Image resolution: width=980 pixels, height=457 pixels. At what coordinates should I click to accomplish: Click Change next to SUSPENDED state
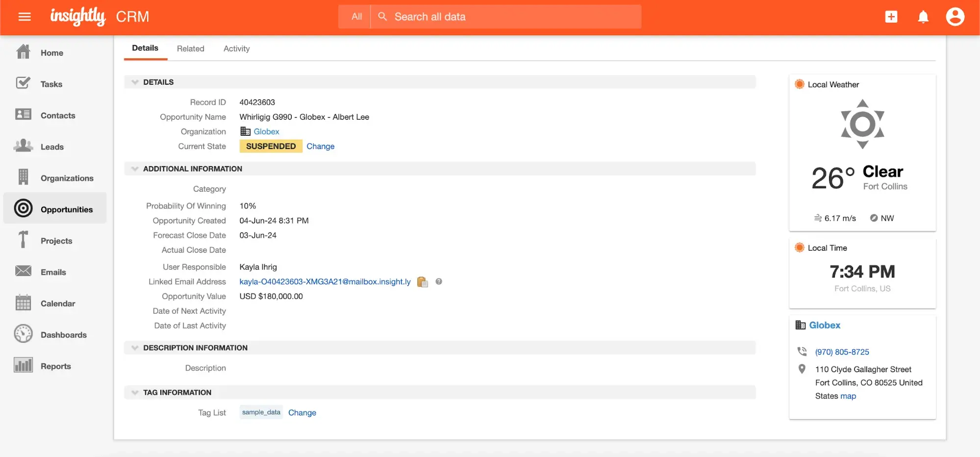pyautogui.click(x=320, y=146)
